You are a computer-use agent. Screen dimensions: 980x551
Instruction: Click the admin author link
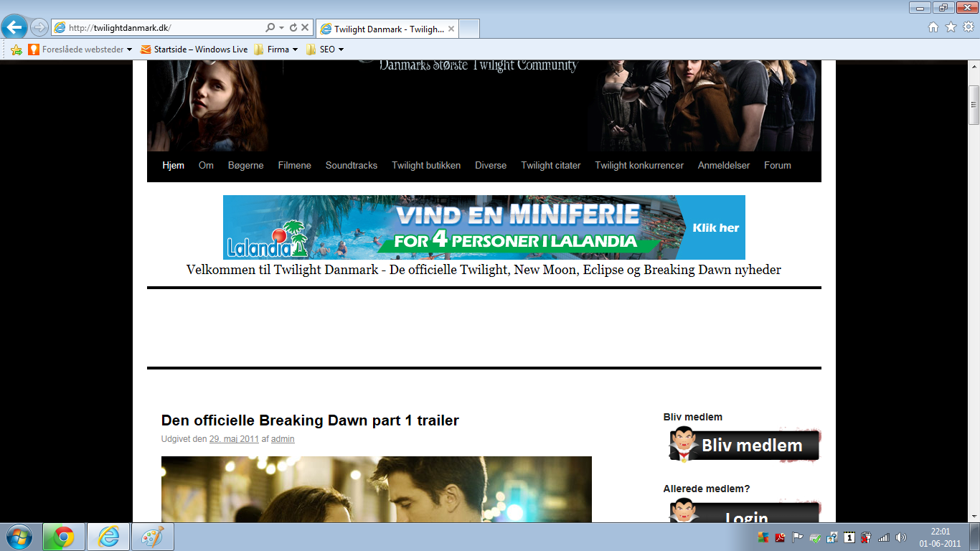[x=283, y=439]
